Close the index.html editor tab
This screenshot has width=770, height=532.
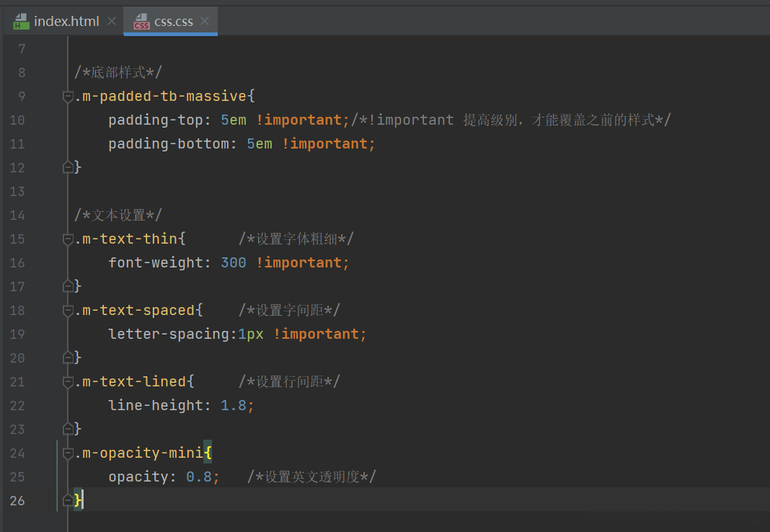111,21
